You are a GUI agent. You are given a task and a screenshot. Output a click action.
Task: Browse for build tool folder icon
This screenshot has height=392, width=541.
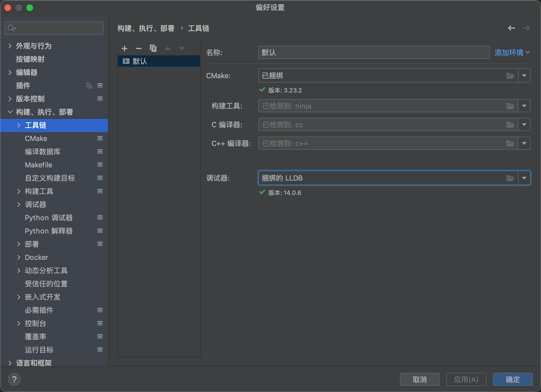510,106
